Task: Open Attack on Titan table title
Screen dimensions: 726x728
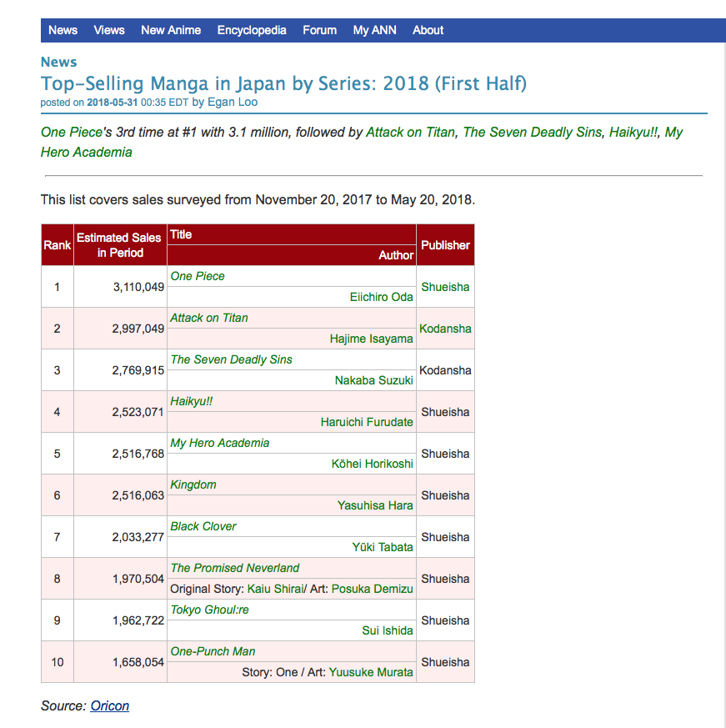Action: click(209, 318)
